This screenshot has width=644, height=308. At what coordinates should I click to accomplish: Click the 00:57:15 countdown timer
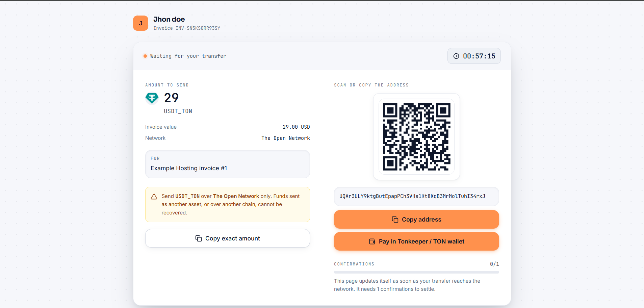(x=474, y=56)
